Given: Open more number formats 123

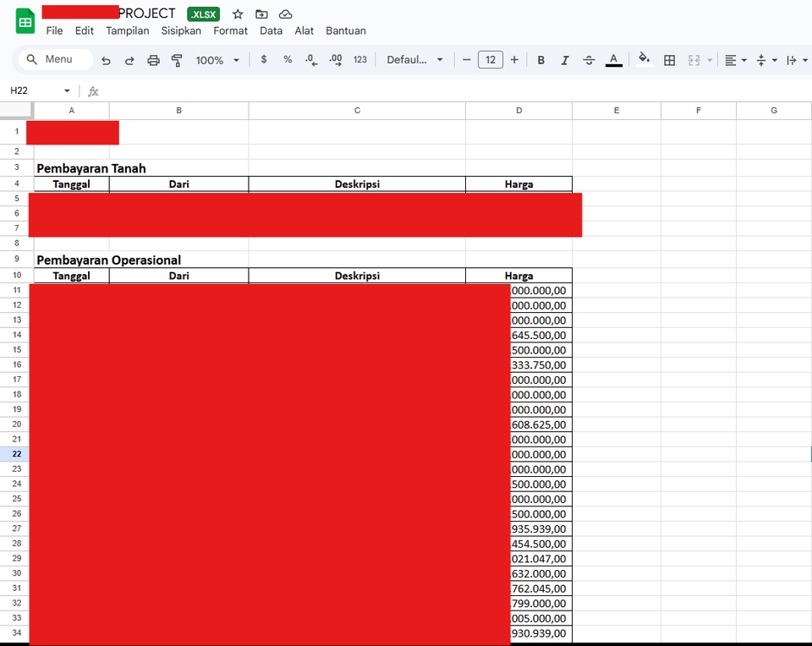Looking at the screenshot, I should point(360,59).
